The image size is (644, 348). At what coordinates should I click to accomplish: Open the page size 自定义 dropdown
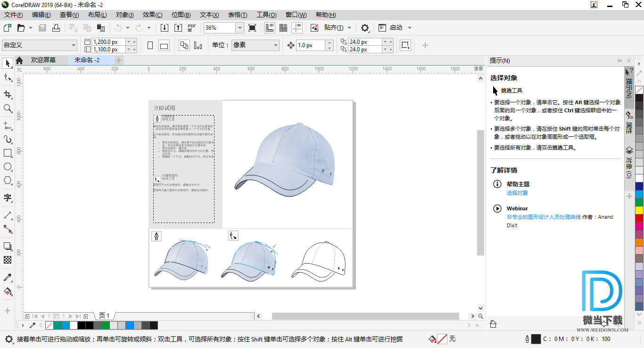[40, 45]
